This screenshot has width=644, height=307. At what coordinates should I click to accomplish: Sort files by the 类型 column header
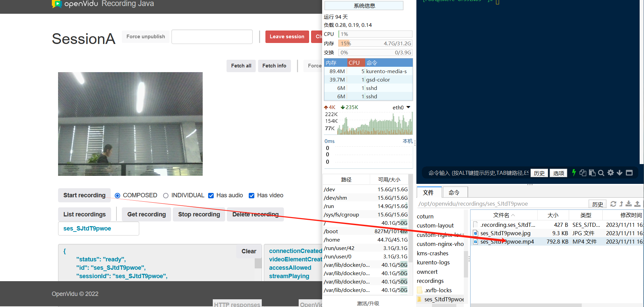point(586,215)
